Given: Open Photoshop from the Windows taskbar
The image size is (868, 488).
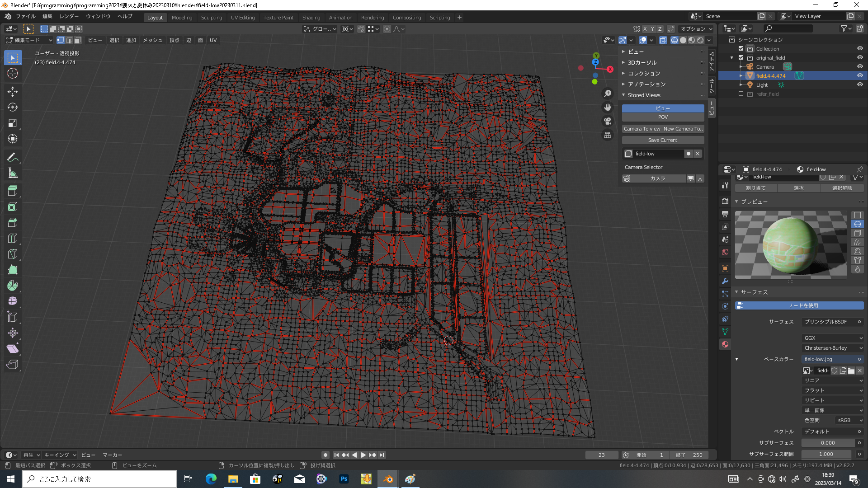Looking at the screenshot, I should tap(344, 479).
